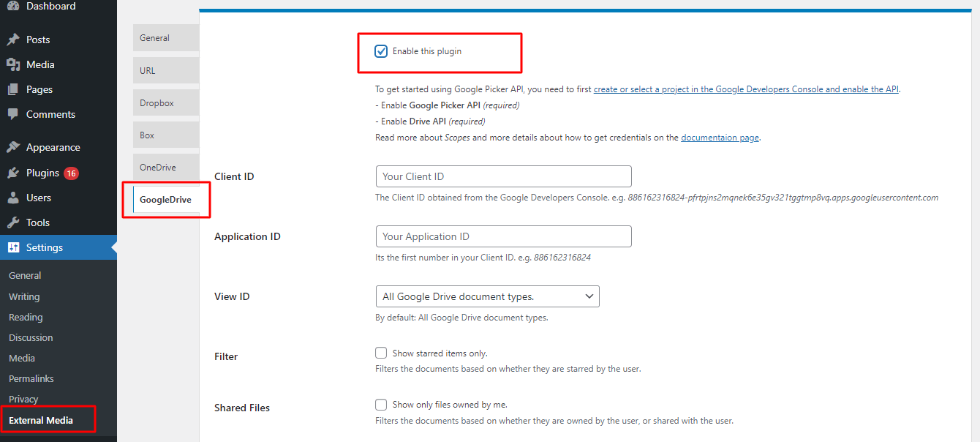Open Discussion settings
The image size is (980, 442).
click(x=31, y=337)
